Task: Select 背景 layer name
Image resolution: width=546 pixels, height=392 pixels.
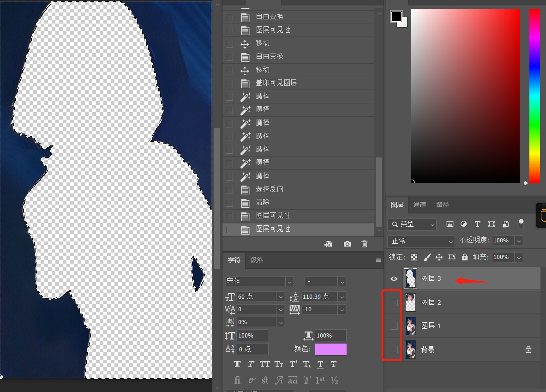Action: [x=427, y=350]
